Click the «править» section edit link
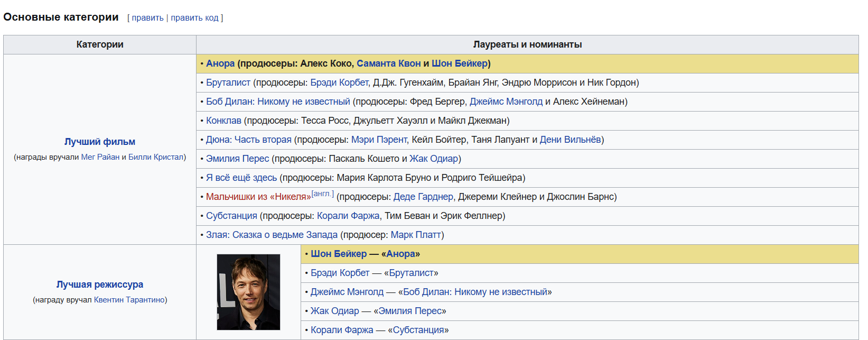 tap(147, 18)
